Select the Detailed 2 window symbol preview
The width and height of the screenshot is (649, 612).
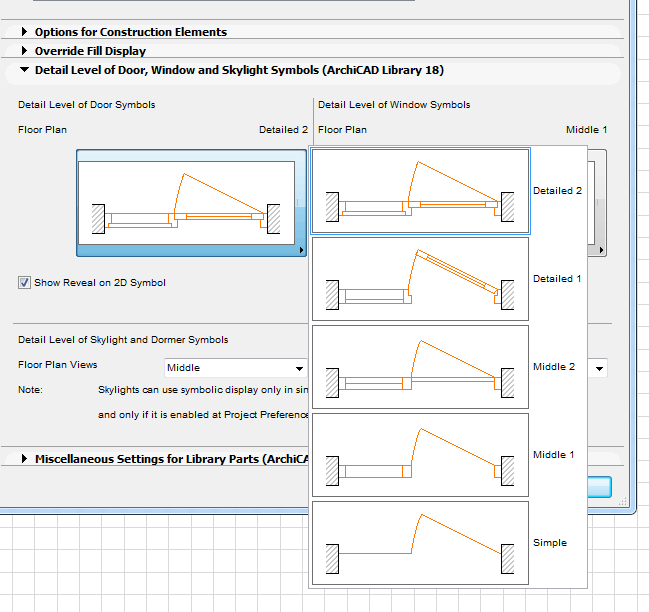point(420,191)
